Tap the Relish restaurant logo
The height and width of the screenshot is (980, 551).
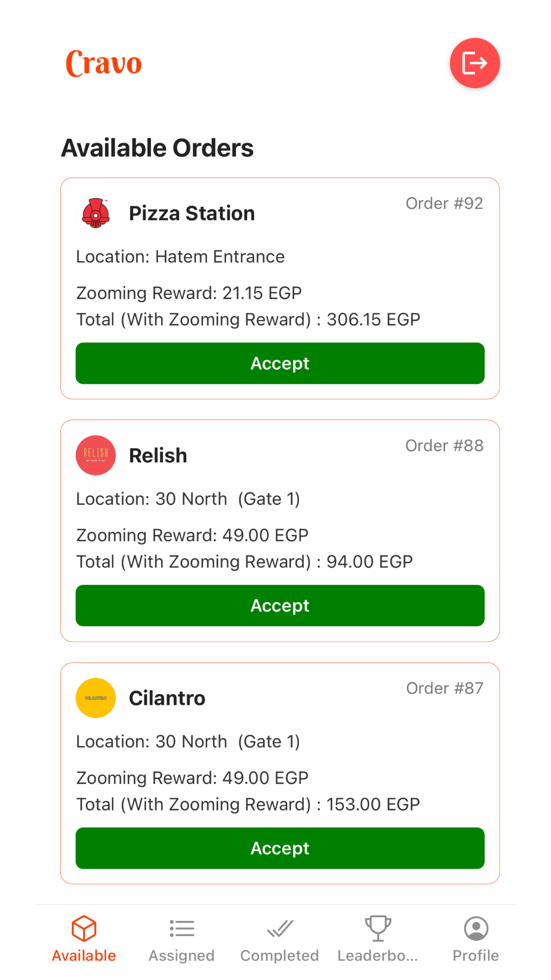pyautogui.click(x=96, y=455)
